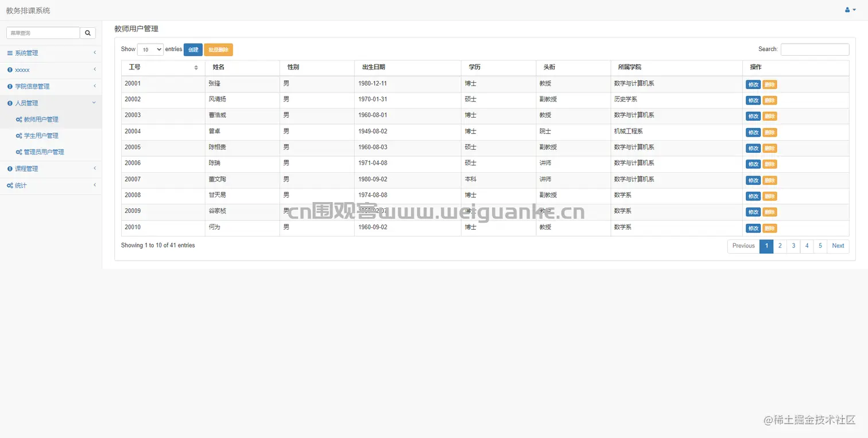Open the user account menu icon
868x438 pixels.
(850, 10)
